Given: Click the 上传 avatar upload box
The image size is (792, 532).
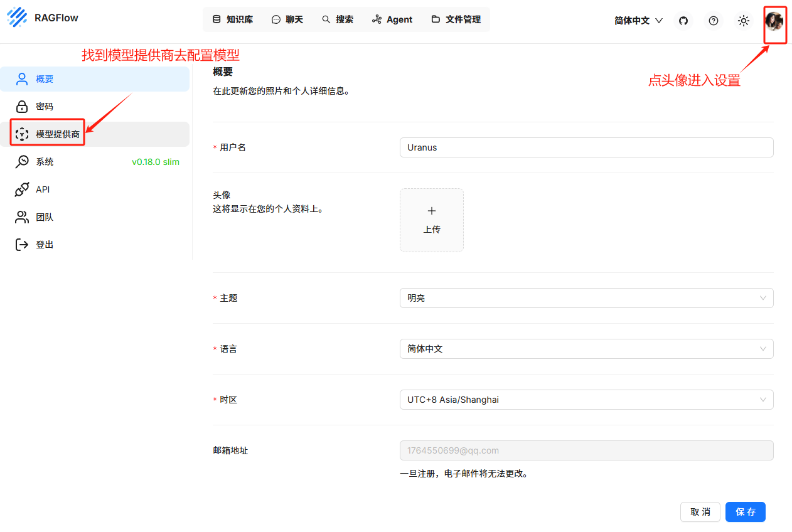Looking at the screenshot, I should (432, 220).
